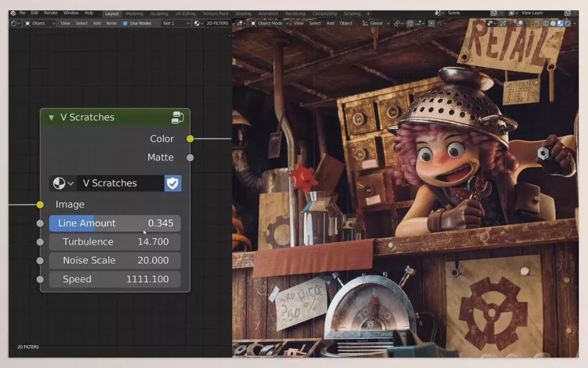
Task: Click the Line Amount input socket
Action: (40, 223)
